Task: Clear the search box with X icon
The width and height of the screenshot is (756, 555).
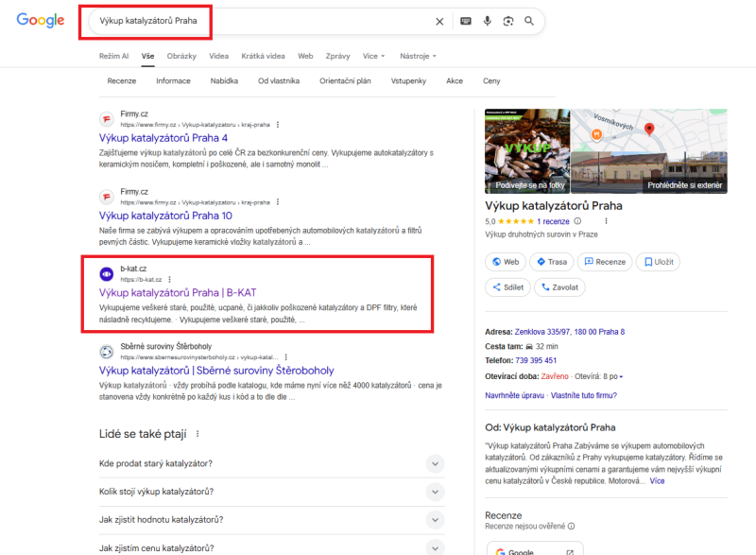Action: point(439,21)
